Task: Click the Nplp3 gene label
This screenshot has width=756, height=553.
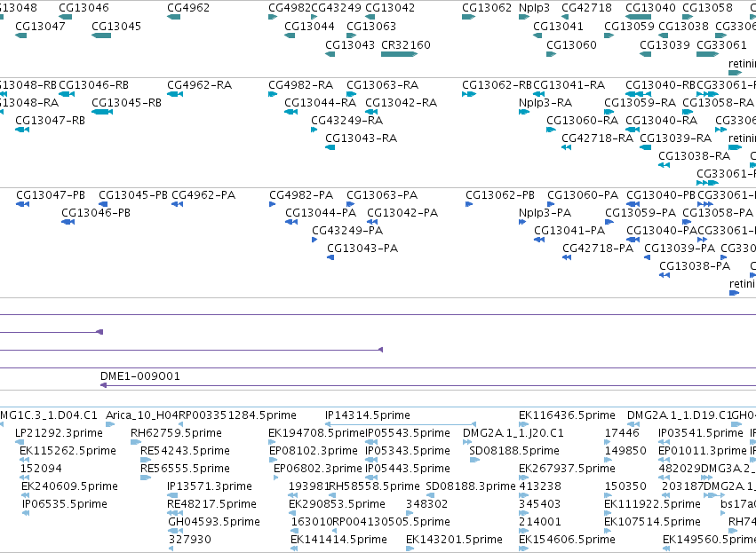Action: pyautogui.click(x=534, y=8)
